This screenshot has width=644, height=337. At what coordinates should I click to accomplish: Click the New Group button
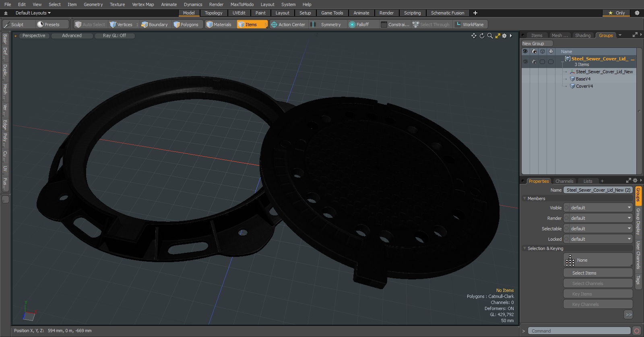(x=537, y=43)
